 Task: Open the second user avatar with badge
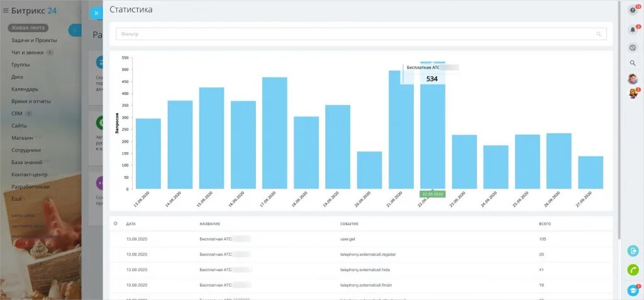(x=633, y=94)
